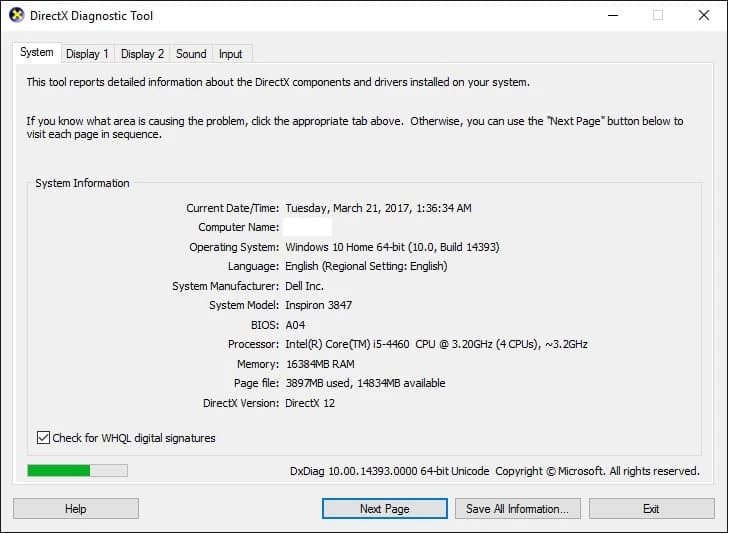Switch to the Input tab

[231, 54]
